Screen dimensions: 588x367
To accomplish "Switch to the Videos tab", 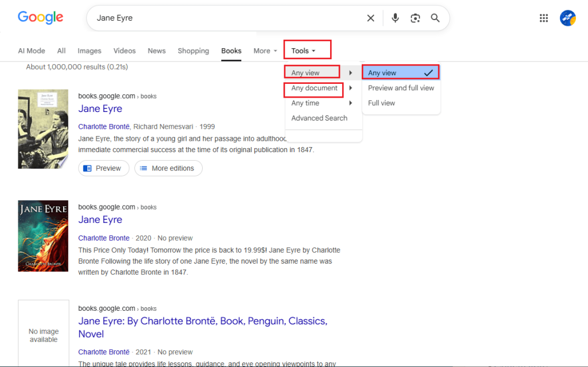I will [125, 51].
